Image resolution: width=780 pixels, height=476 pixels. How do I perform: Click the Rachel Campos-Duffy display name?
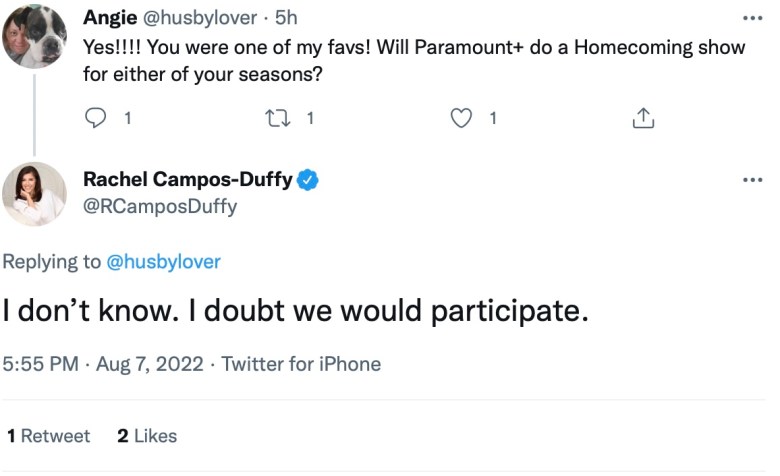[188, 180]
